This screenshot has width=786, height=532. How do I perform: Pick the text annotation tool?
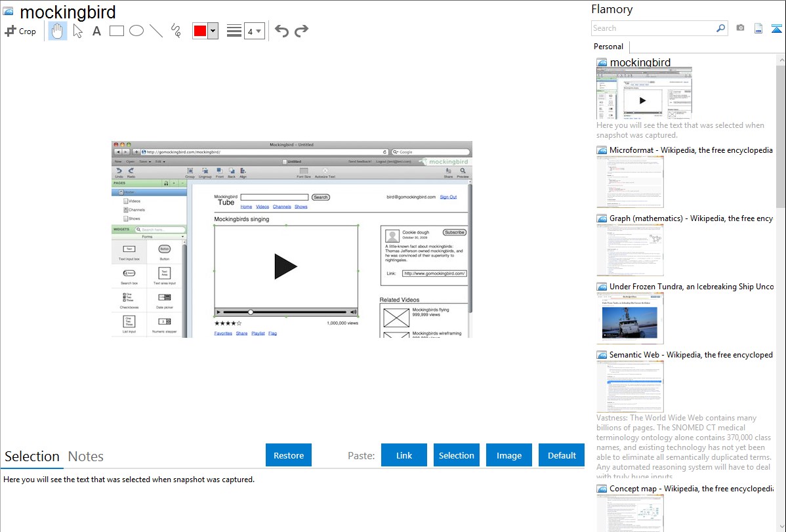point(96,31)
